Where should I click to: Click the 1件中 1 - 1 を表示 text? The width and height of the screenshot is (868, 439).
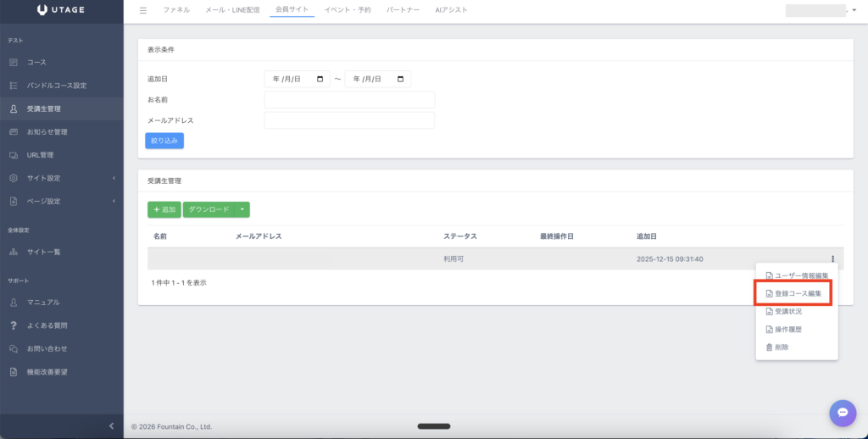179,283
